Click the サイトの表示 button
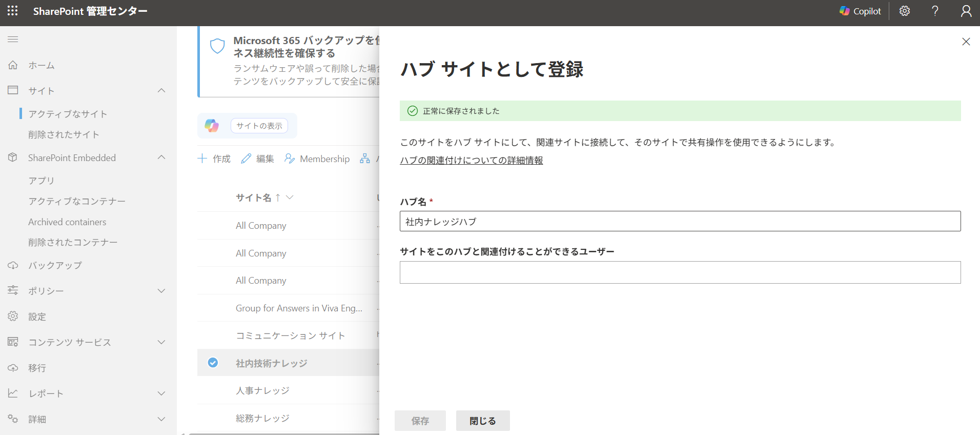The image size is (980, 435). click(x=259, y=126)
